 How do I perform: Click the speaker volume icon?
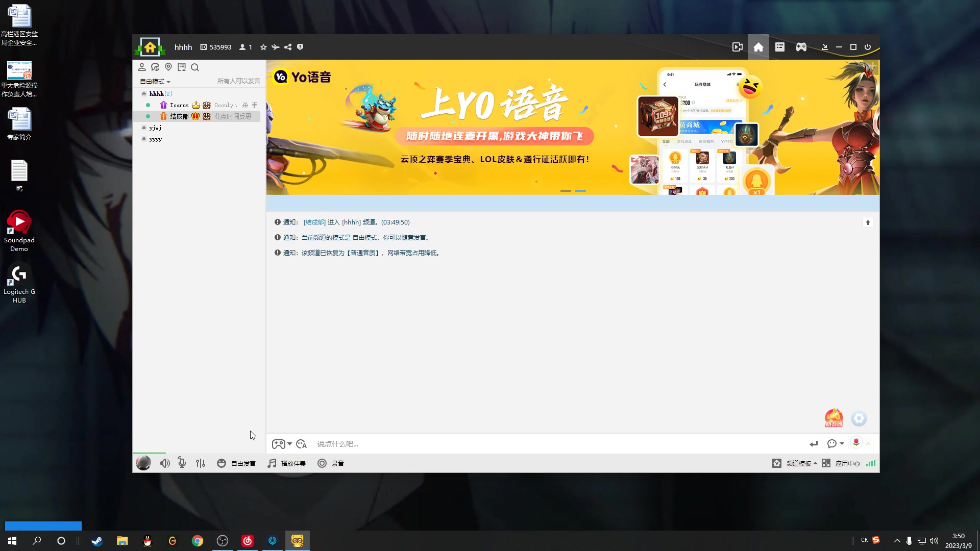tap(164, 463)
